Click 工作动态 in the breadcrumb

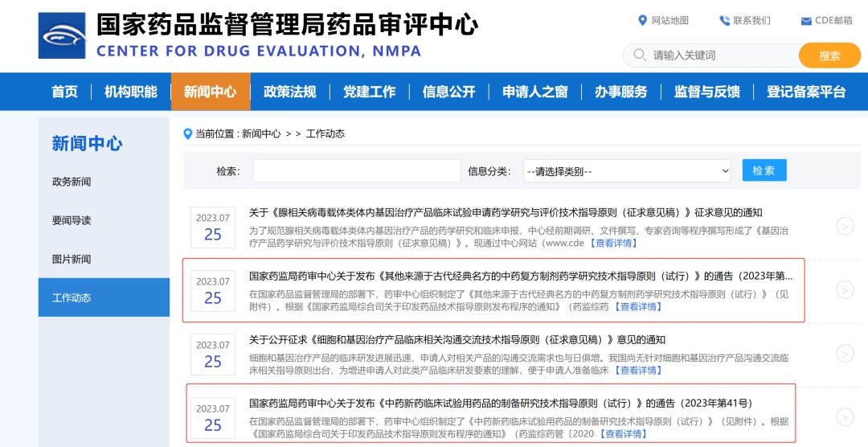[x=325, y=133]
